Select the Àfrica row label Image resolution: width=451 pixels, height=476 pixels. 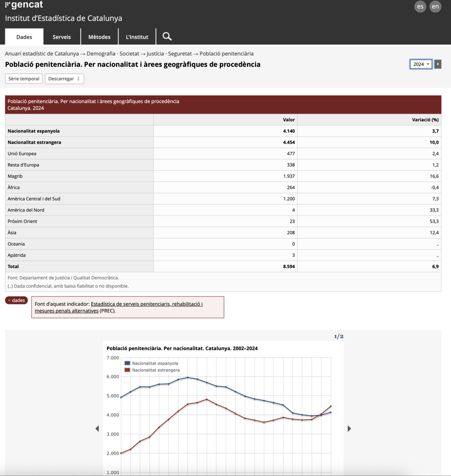(x=13, y=187)
